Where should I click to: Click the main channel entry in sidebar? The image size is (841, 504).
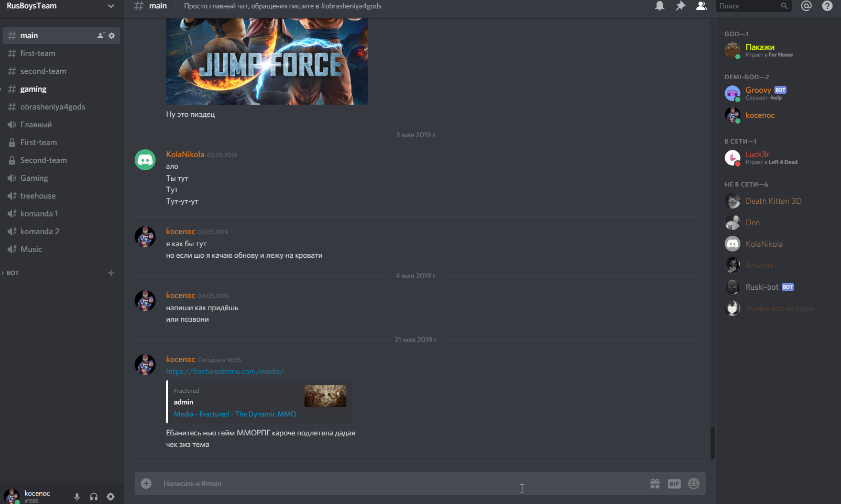tap(61, 36)
